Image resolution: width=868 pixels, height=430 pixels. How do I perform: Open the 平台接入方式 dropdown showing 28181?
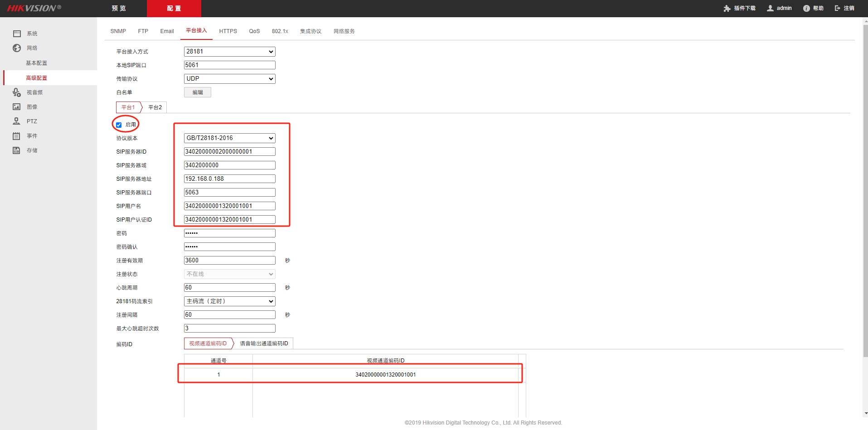(230, 52)
